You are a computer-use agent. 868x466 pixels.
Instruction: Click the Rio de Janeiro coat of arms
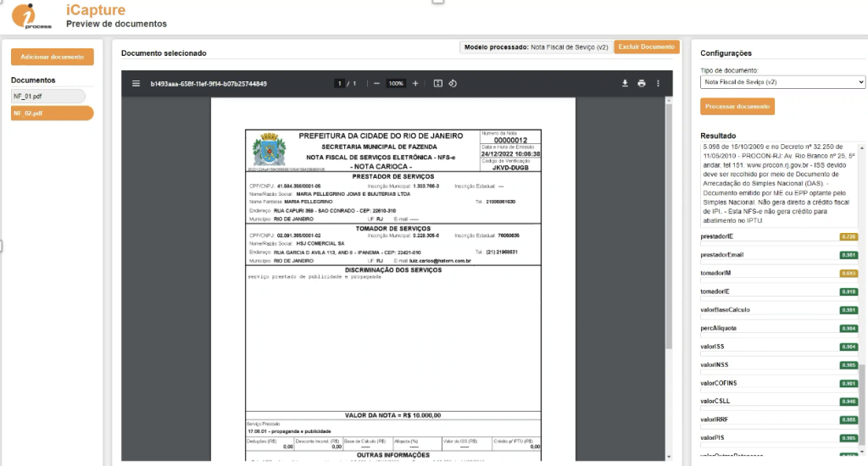269,149
